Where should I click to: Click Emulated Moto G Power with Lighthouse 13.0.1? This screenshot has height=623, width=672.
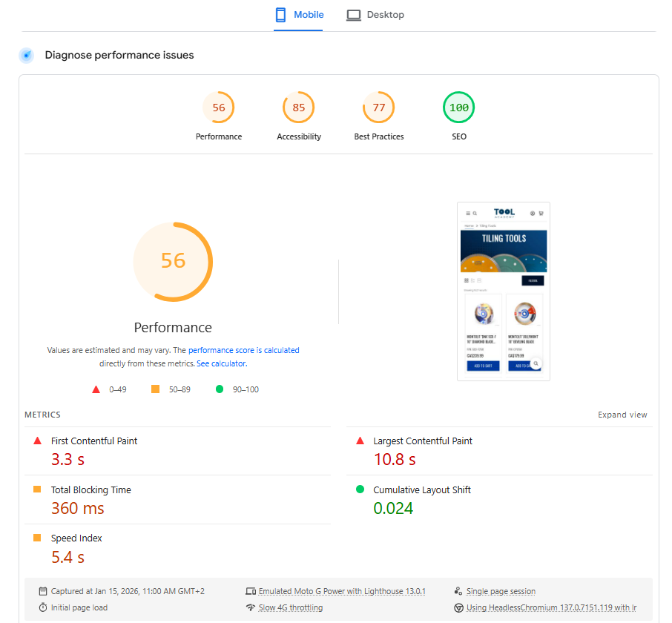342,591
